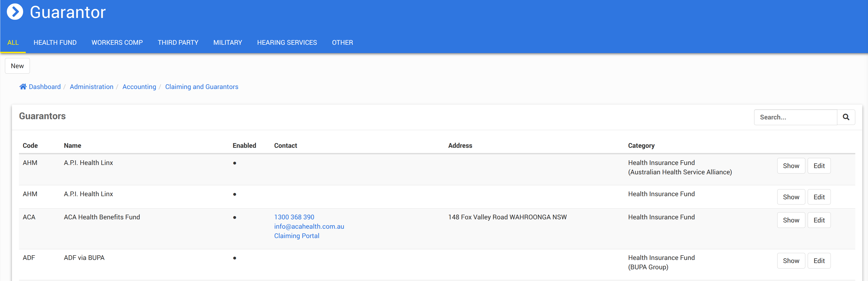Navigate to the Accounting breadcrumb
The image size is (868, 281).
(139, 87)
